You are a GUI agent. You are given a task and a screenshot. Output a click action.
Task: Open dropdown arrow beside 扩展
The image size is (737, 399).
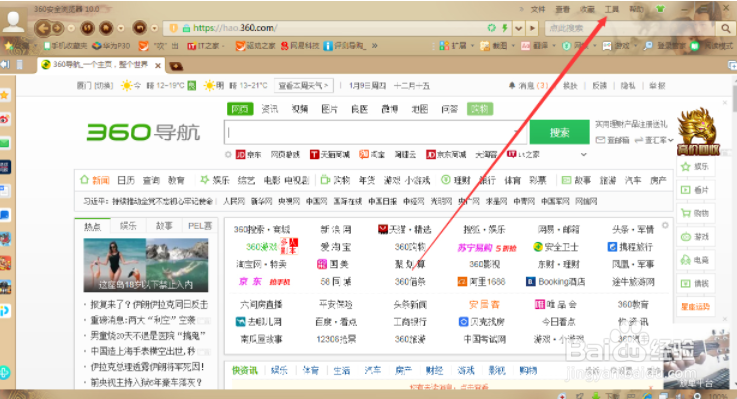tap(472, 46)
